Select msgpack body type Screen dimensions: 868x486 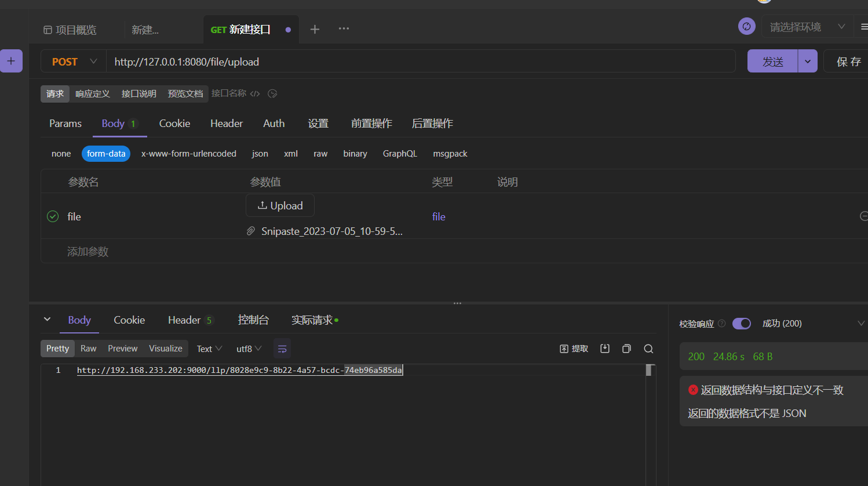coord(450,154)
